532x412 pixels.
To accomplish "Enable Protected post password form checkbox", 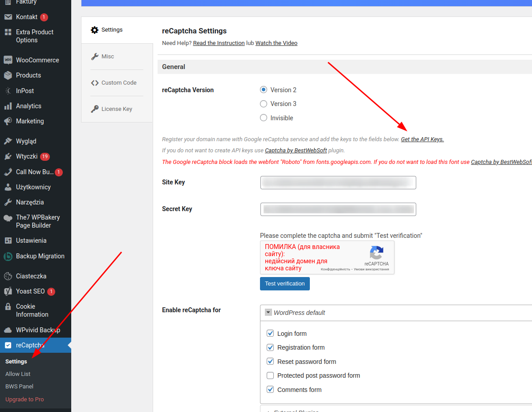I will click(270, 375).
